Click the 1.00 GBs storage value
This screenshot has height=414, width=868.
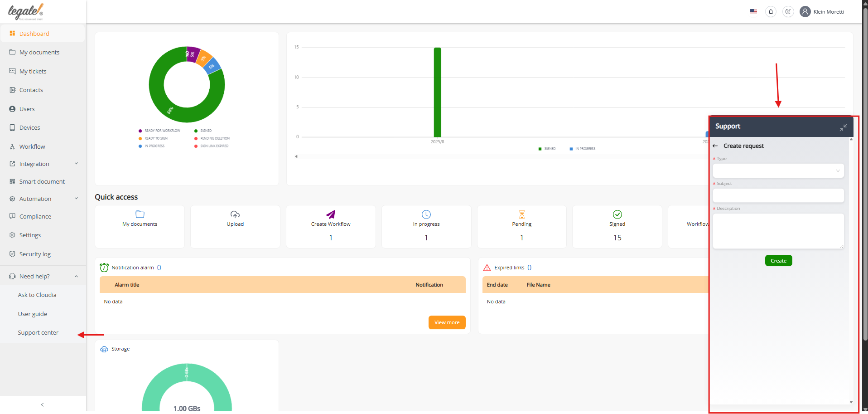pos(187,409)
